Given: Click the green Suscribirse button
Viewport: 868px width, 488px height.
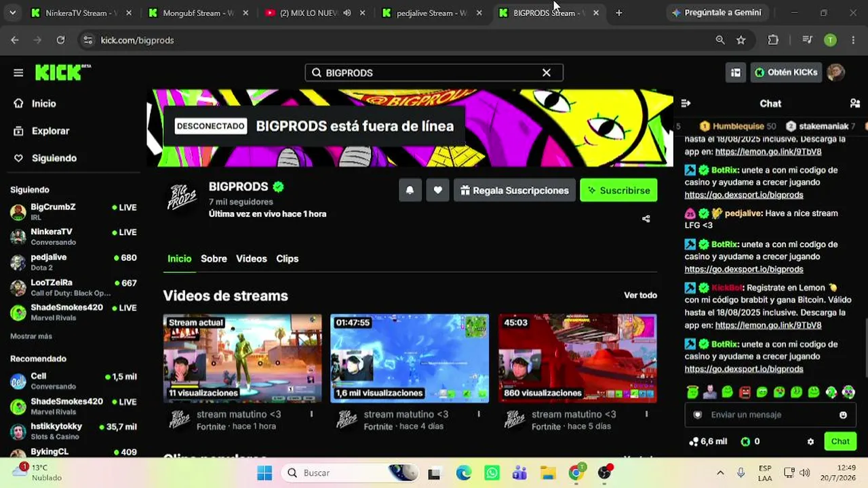Looking at the screenshot, I should [x=618, y=190].
